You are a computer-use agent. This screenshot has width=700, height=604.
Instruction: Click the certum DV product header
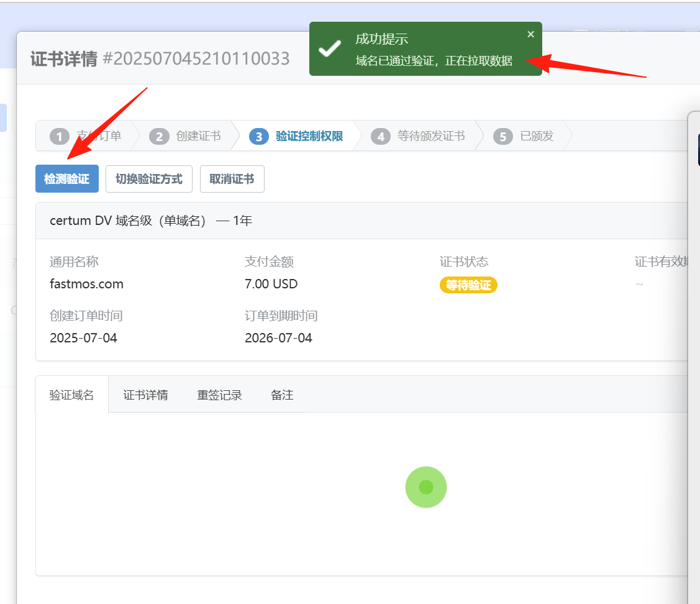tap(151, 221)
